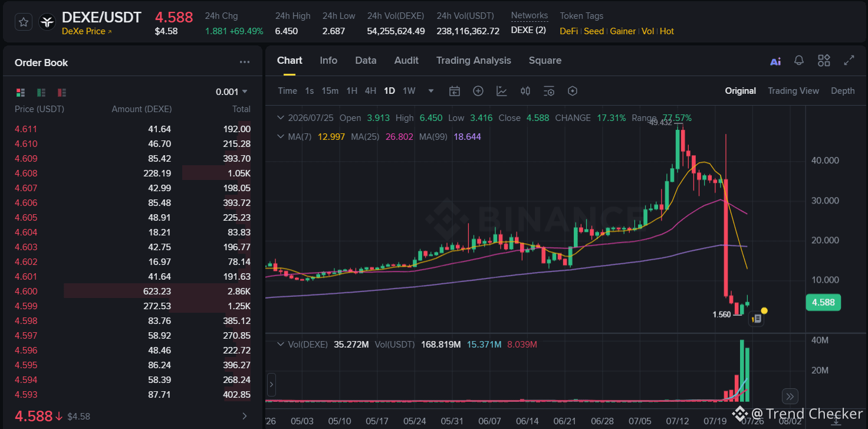Select the 4.600 price row in order book

coord(133,291)
